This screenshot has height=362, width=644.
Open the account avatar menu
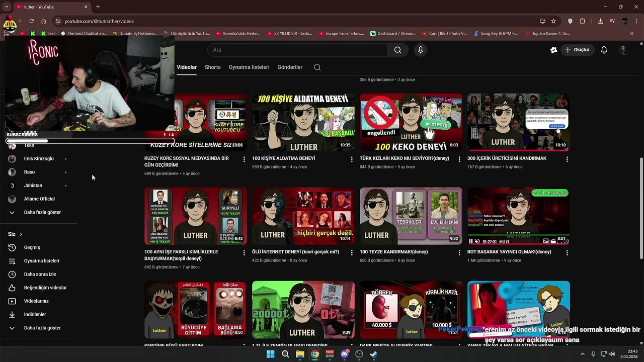(623, 50)
